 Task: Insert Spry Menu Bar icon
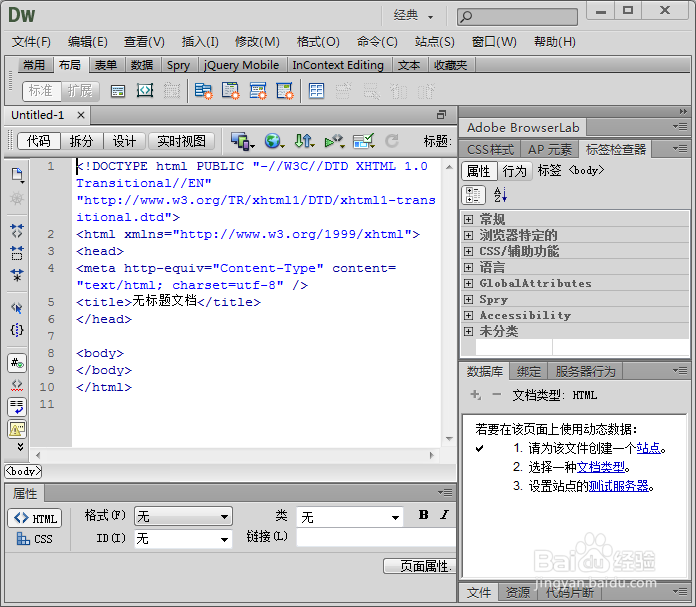click(x=203, y=91)
